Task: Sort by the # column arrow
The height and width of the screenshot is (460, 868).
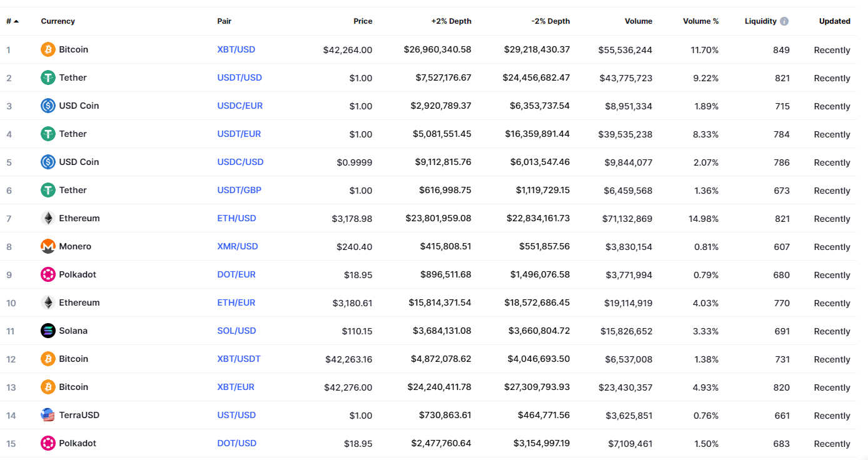Action: (16, 21)
